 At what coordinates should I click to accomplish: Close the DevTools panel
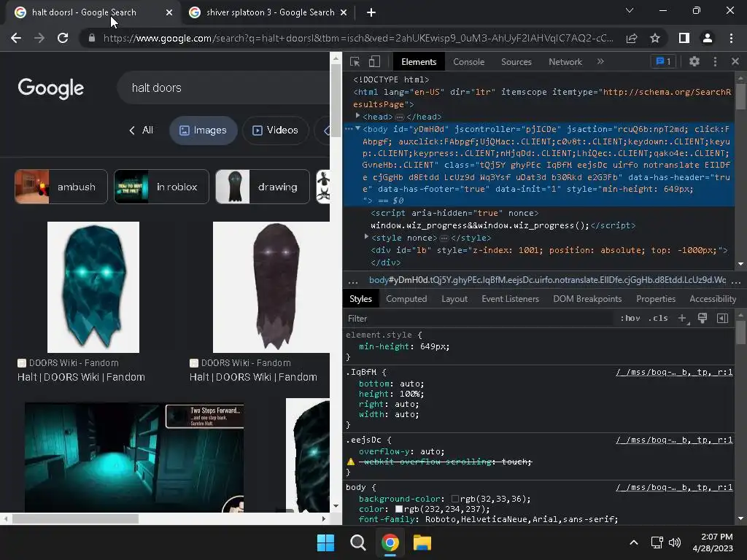[735, 61]
